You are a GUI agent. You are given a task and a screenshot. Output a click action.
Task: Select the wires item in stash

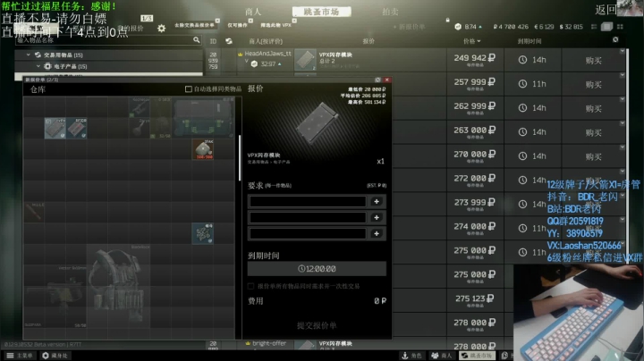[203, 233]
